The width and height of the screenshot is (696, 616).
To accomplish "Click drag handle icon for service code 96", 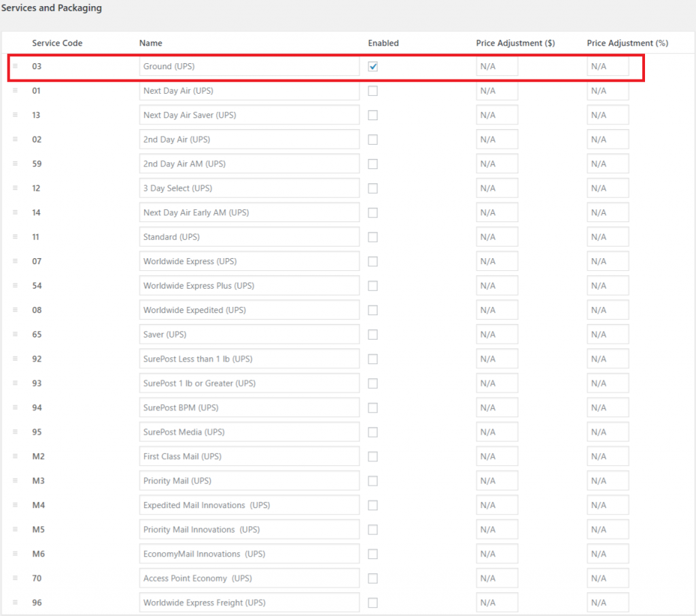I will point(15,602).
